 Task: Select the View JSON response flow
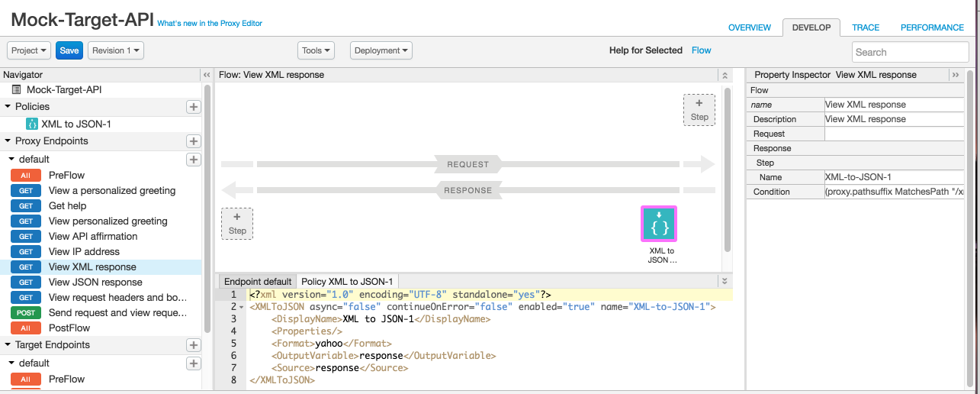tap(95, 282)
